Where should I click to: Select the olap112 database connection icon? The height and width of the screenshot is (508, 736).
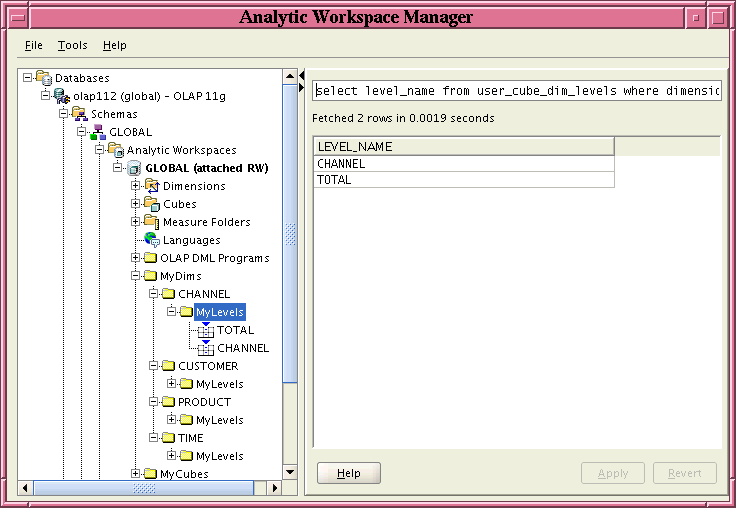[61, 96]
